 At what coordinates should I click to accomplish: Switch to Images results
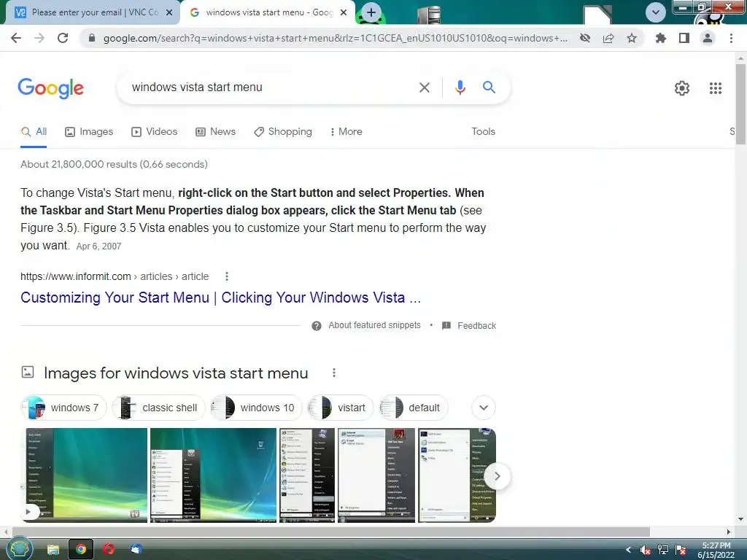coord(89,132)
